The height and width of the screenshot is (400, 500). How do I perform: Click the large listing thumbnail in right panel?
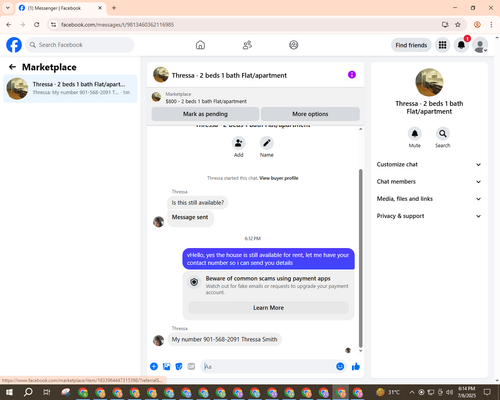point(429,82)
